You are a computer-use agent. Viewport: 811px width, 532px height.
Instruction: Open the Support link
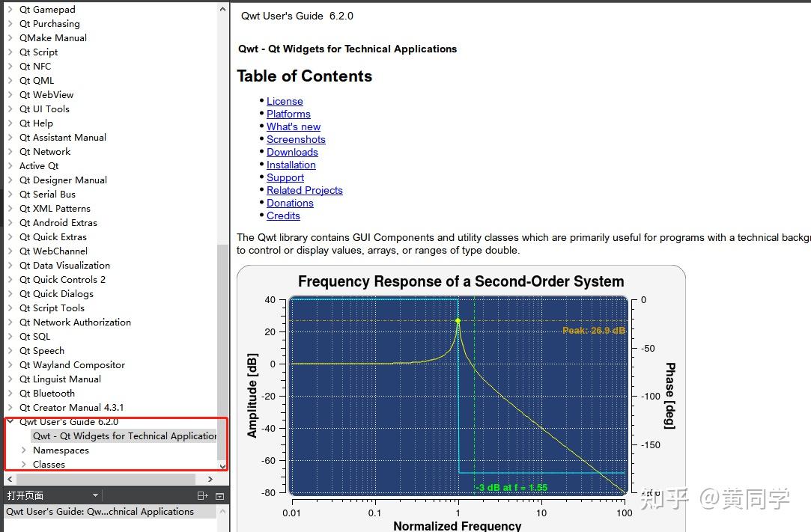(285, 177)
